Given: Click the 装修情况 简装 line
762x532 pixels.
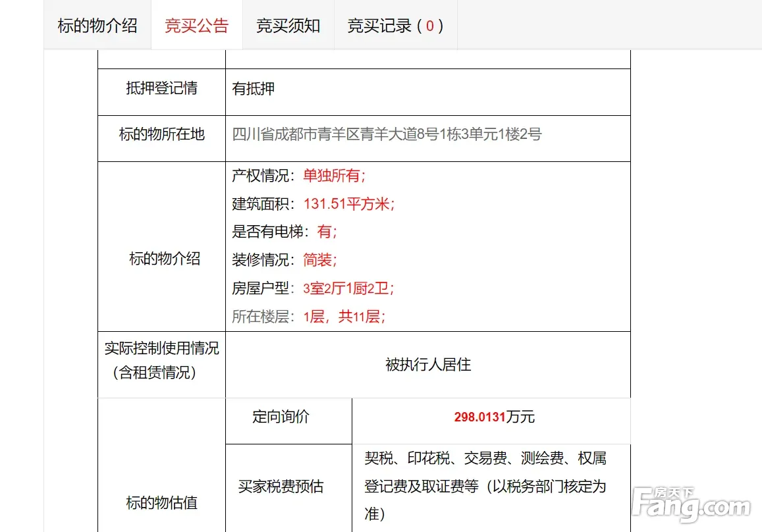Looking at the screenshot, I should pyautogui.click(x=285, y=260).
